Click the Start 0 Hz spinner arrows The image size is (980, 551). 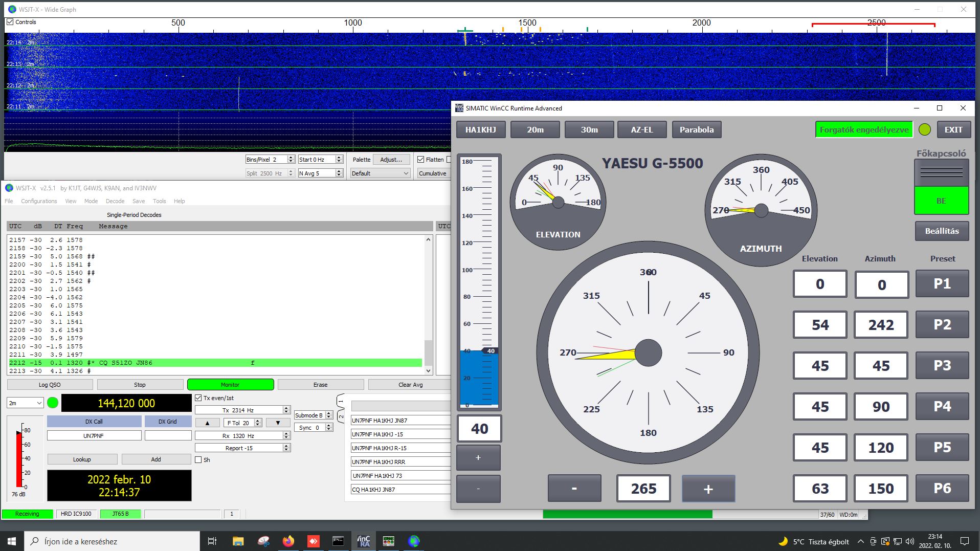(x=339, y=160)
